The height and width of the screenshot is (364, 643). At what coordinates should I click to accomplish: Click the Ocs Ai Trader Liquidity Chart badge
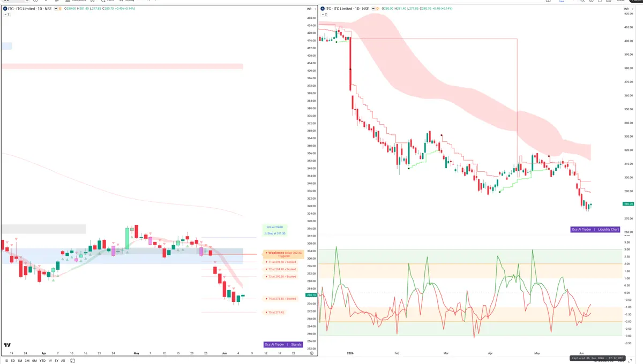click(595, 229)
